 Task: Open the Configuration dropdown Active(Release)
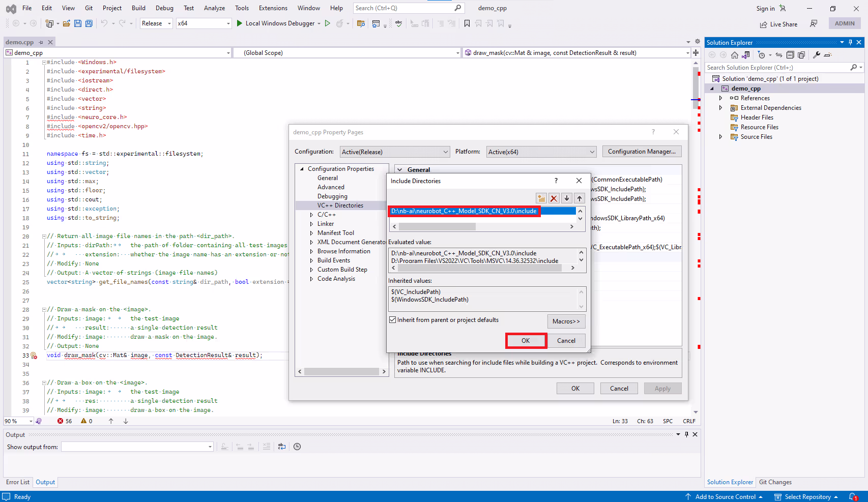coord(395,152)
